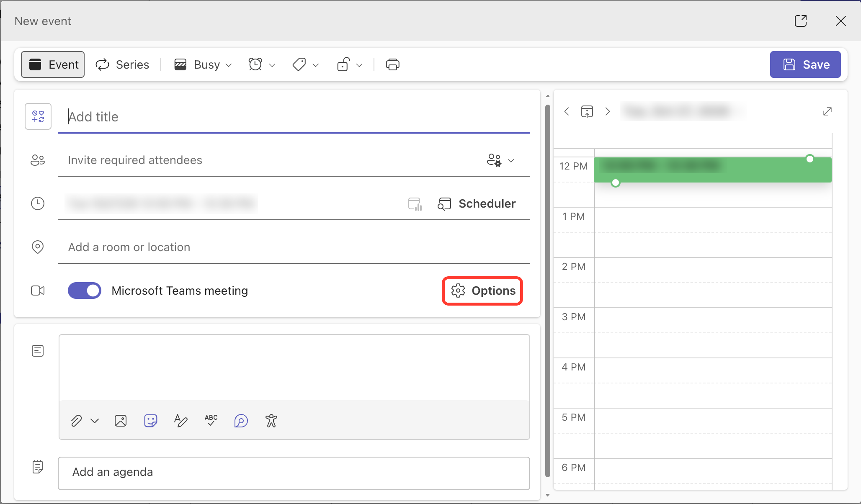
Task: Click the blurred date and time field
Action: [x=161, y=204]
